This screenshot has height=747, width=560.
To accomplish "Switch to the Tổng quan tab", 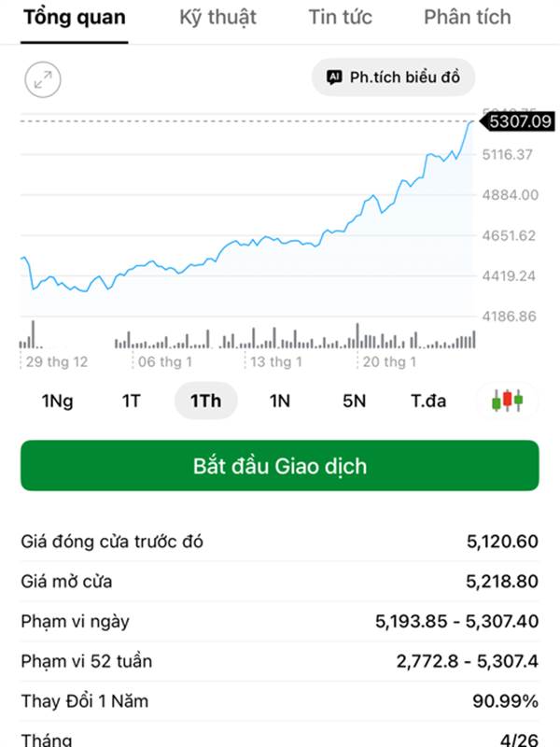I will 75,17.
